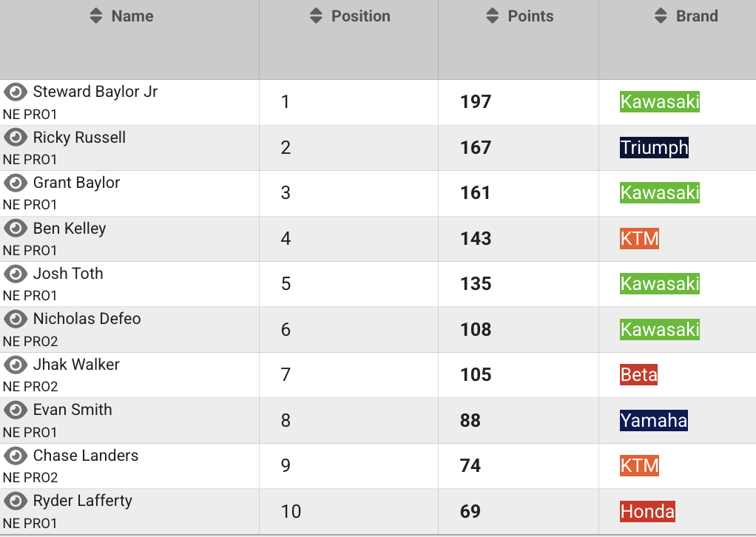Image resolution: width=756 pixels, height=537 pixels.
Task: Select the 197 points cell
Action: pos(476,102)
